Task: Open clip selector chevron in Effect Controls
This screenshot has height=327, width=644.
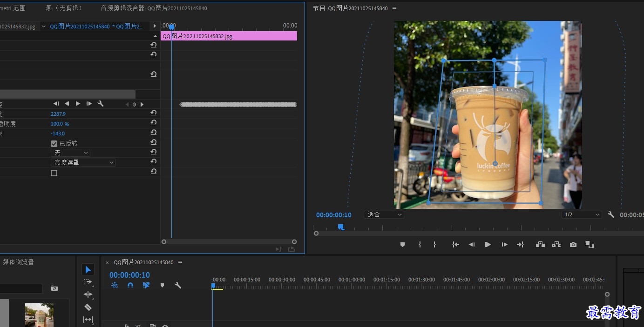Action: (x=44, y=27)
